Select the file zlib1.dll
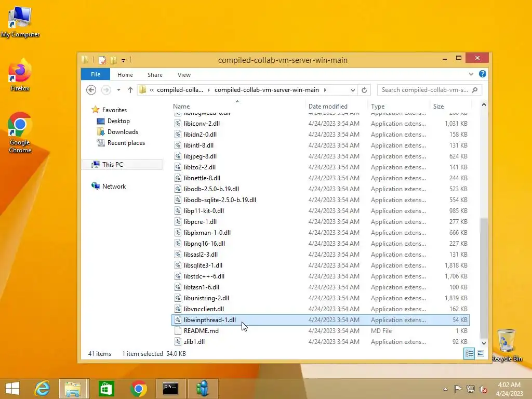This screenshot has height=399, width=532. coord(320,342)
